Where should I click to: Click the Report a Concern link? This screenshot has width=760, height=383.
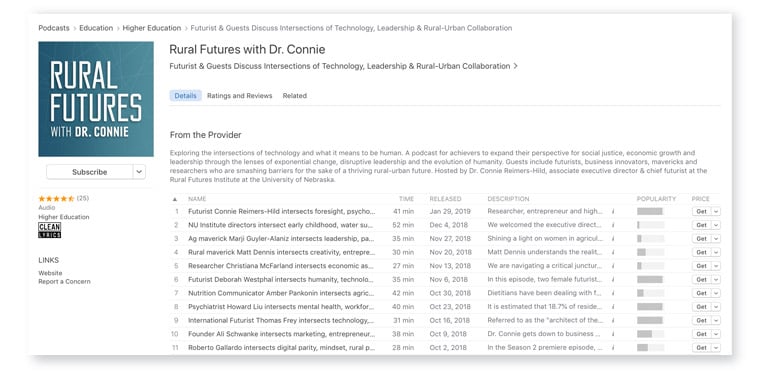(64, 281)
